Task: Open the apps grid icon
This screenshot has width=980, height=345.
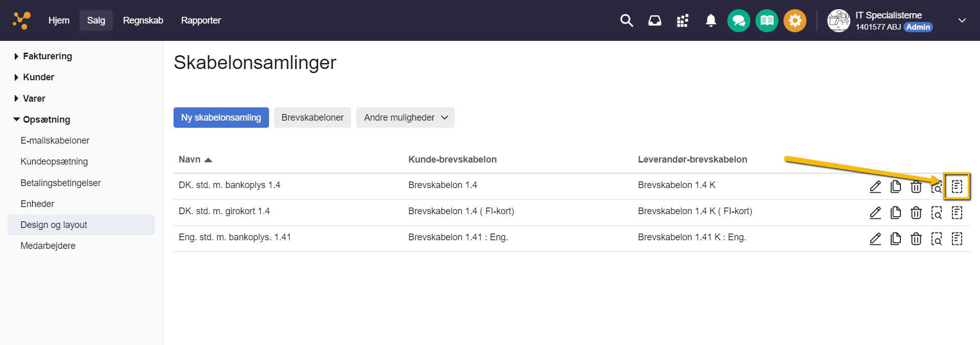Action: (x=682, y=20)
